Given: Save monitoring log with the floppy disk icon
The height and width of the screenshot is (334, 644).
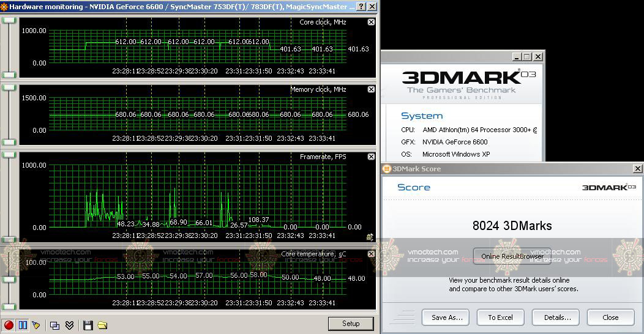Looking at the screenshot, I should coord(88,325).
